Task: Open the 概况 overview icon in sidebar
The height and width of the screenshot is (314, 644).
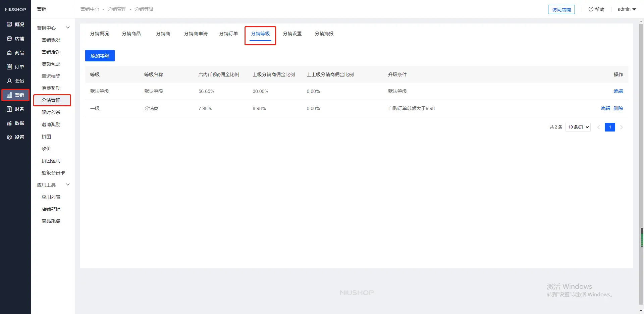Action: point(9,24)
